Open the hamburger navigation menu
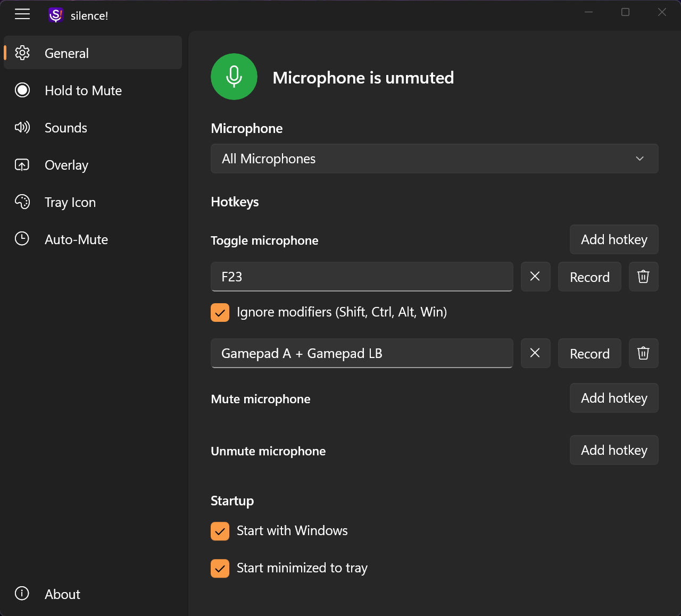This screenshot has width=681, height=616. point(22,14)
